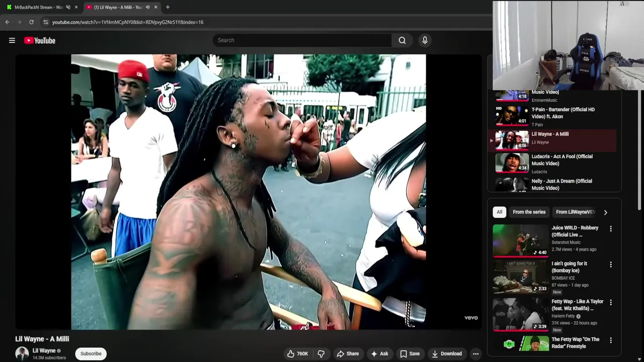Screen dimensions: 644x362
Task: Select Lil Wayne - A Milli playlist entry
Action: point(553,140)
